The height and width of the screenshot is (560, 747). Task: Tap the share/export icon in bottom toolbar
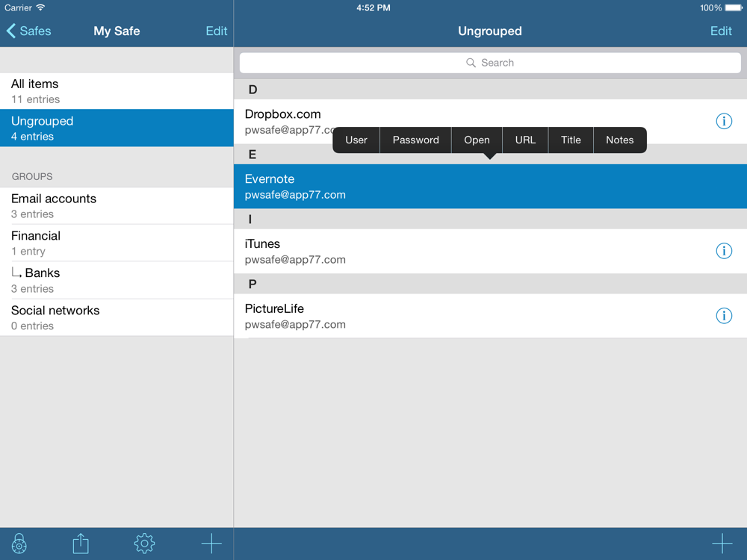coord(81,544)
